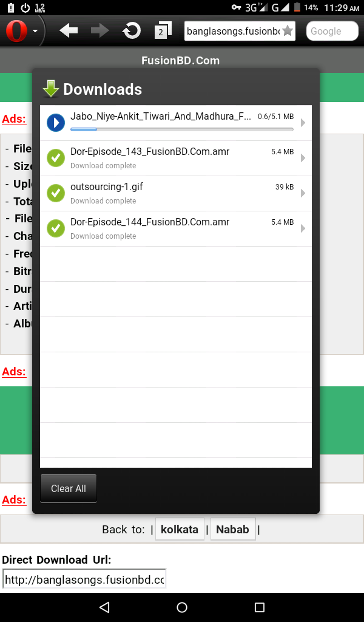
Task: Click the Jabo_Niye download progress bar
Action: 182,129
